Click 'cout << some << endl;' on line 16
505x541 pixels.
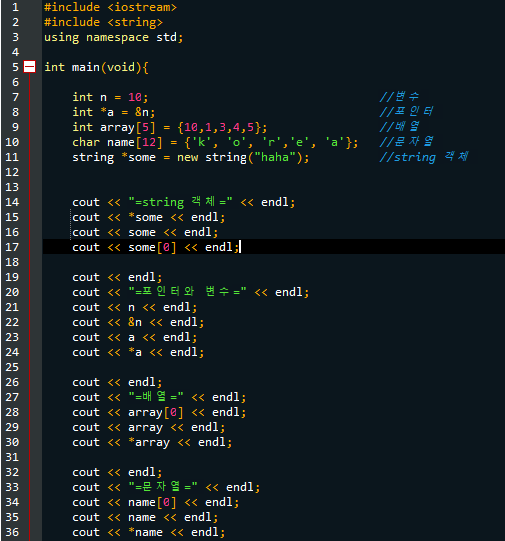click(x=145, y=232)
